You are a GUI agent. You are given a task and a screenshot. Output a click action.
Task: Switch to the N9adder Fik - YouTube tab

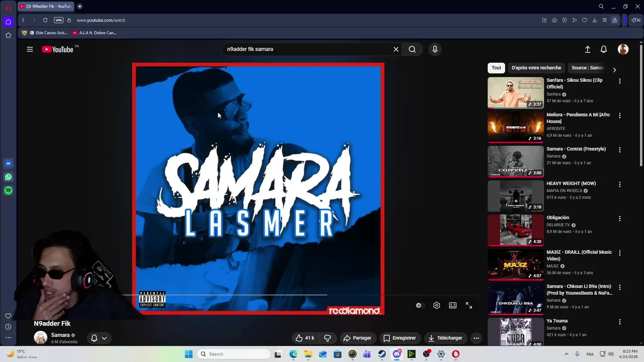(46, 7)
